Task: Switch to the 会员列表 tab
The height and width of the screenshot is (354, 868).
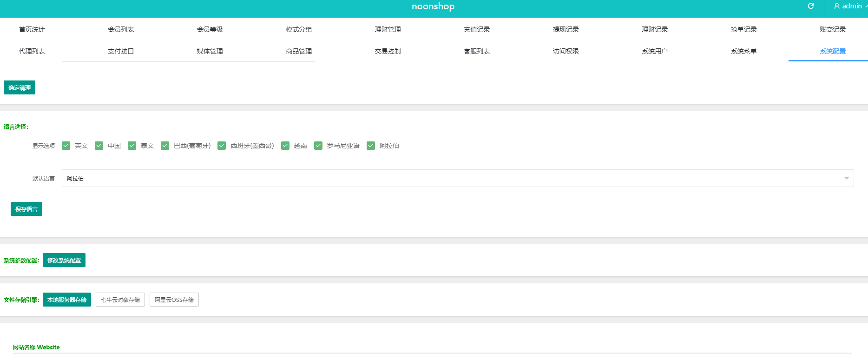Action: point(121,29)
